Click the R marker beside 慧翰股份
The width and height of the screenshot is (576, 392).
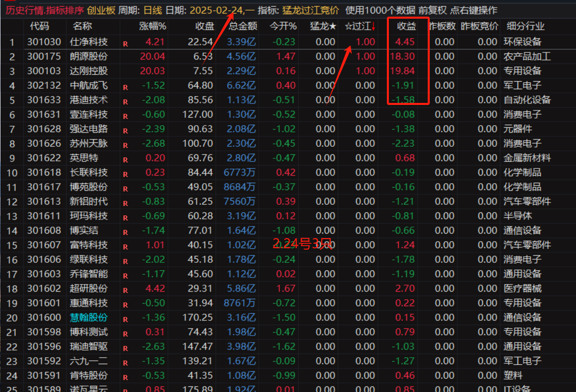click(x=125, y=320)
